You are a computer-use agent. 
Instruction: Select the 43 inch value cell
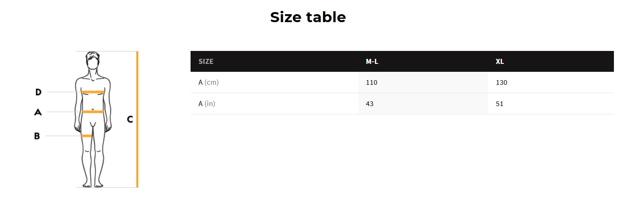369,104
